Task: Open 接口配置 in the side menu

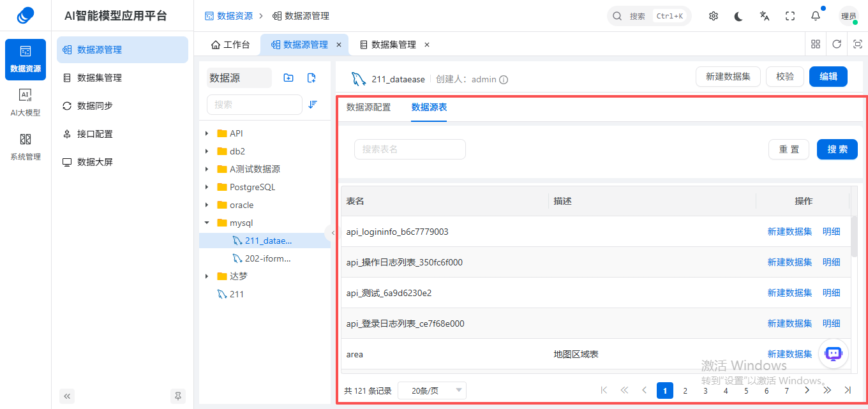Action: [123, 134]
